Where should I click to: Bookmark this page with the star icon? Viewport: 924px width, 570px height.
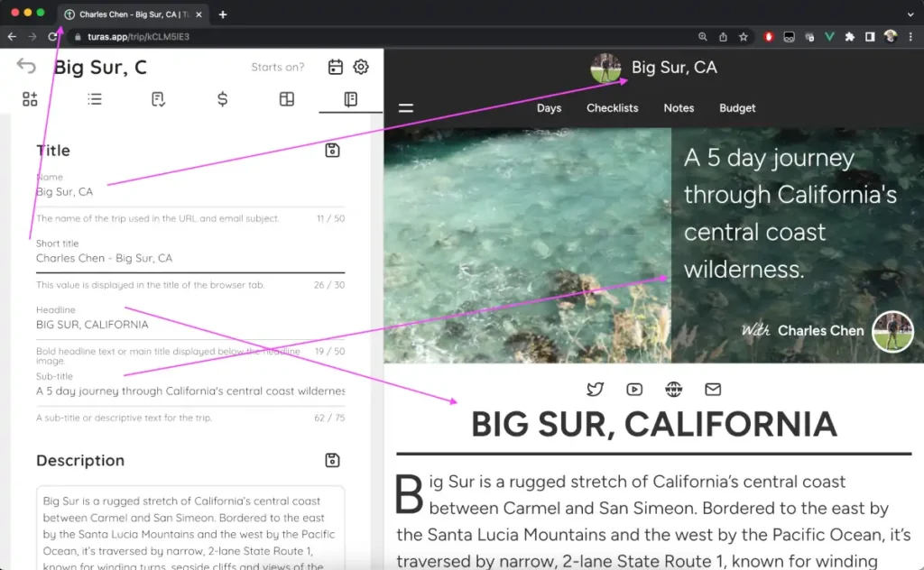tap(744, 37)
